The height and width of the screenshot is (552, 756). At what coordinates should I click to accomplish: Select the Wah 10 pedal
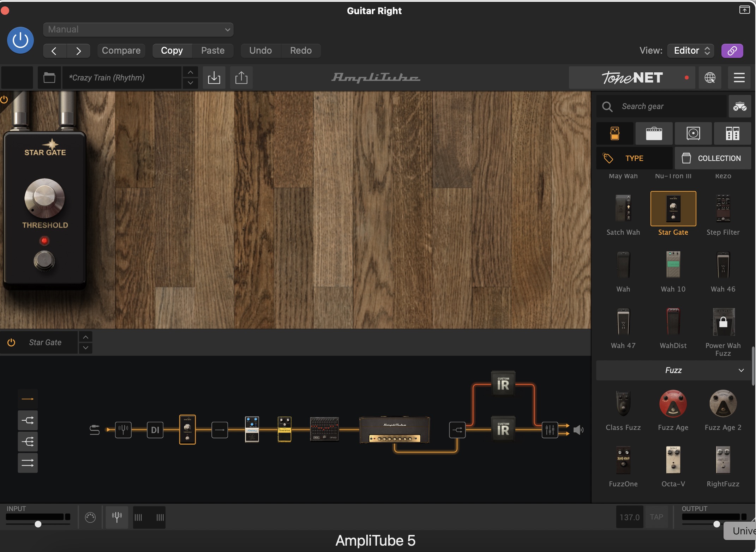coord(673,271)
